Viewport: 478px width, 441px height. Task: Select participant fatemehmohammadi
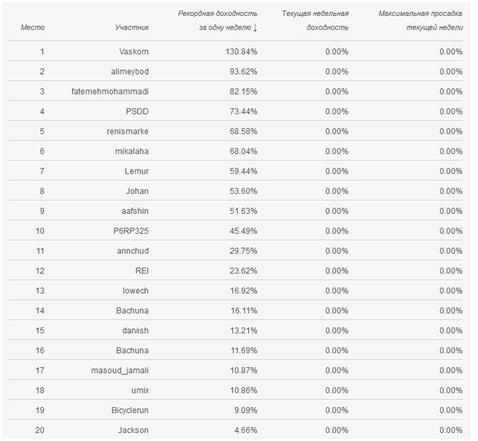click(110, 91)
